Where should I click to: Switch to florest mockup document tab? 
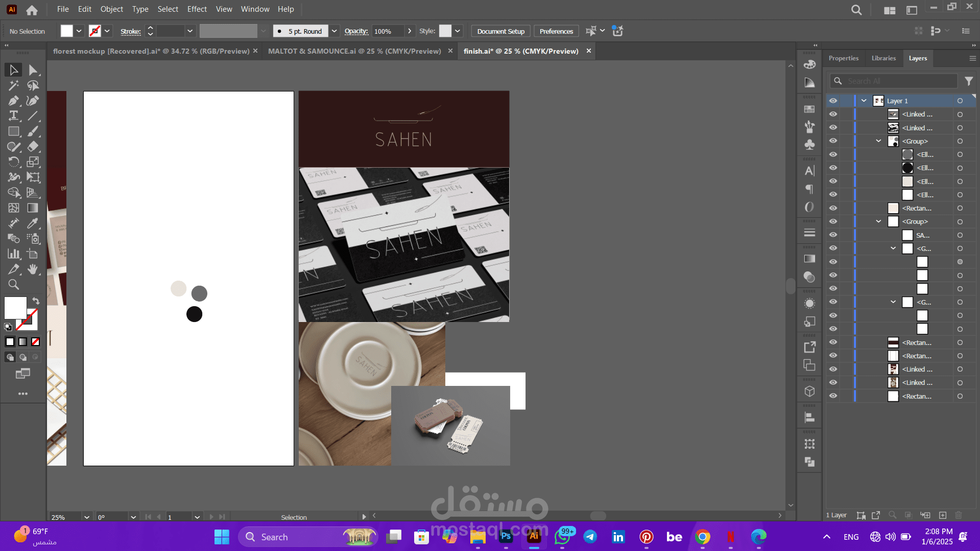(151, 51)
